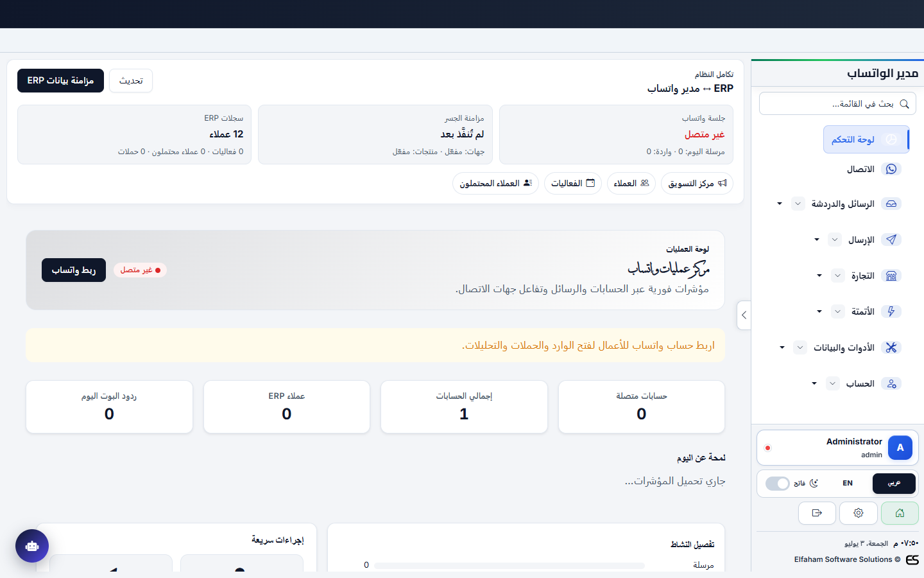Switch the language to EN

click(x=848, y=484)
